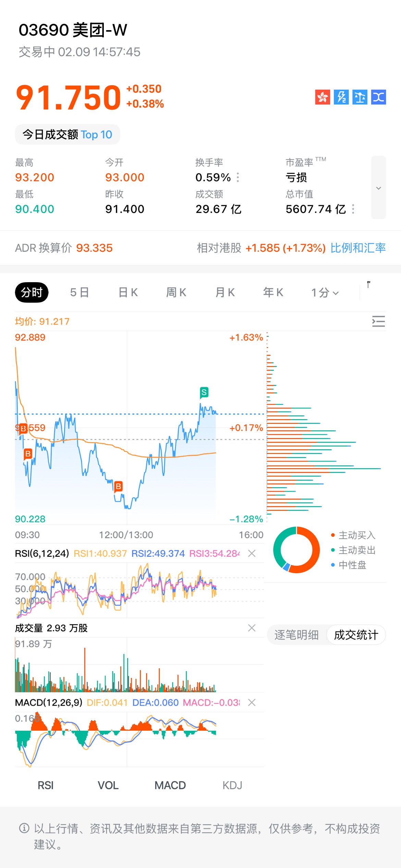Close the MACD indicator panel
This screenshot has width=401, height=868.
pos(252,702)
